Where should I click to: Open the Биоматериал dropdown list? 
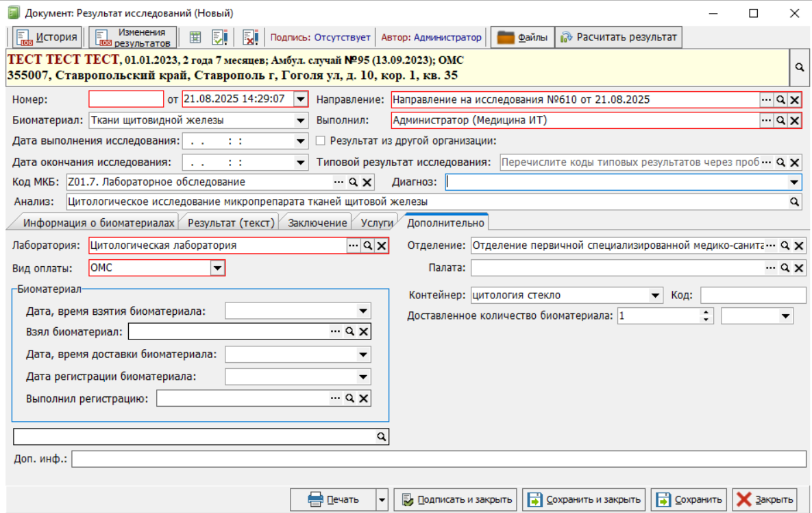point(300,120)
